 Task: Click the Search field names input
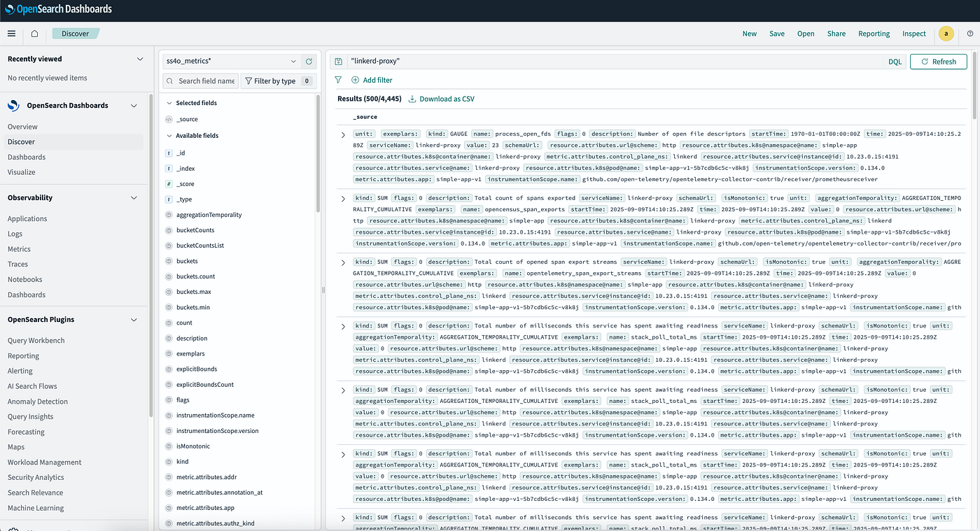pyautogui.click(x=200, y=81)
